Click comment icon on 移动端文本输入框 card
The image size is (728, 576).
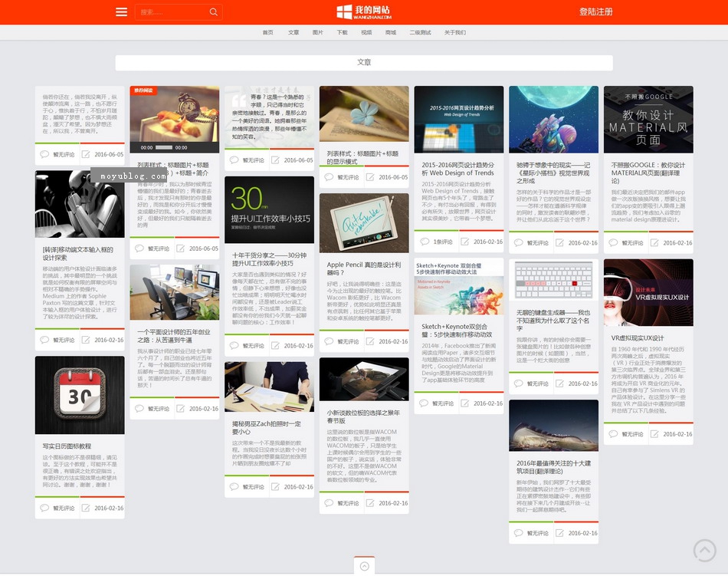44,340
